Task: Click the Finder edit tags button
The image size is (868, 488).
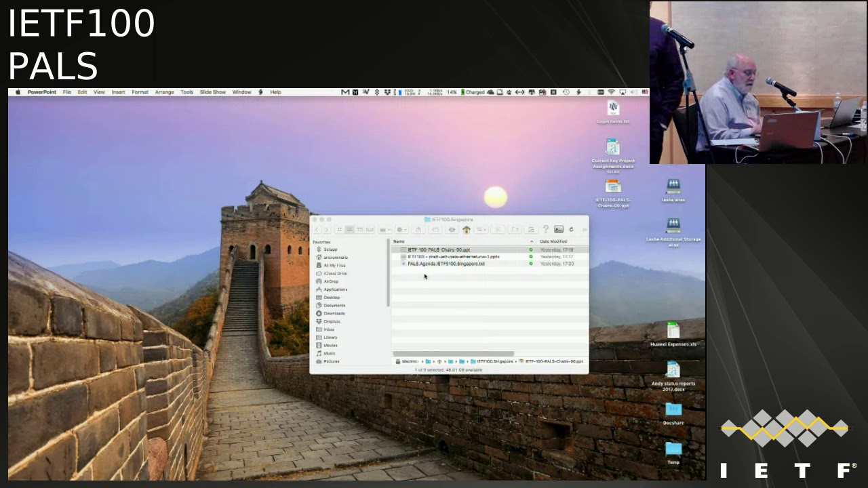Action: pos(436,230)
